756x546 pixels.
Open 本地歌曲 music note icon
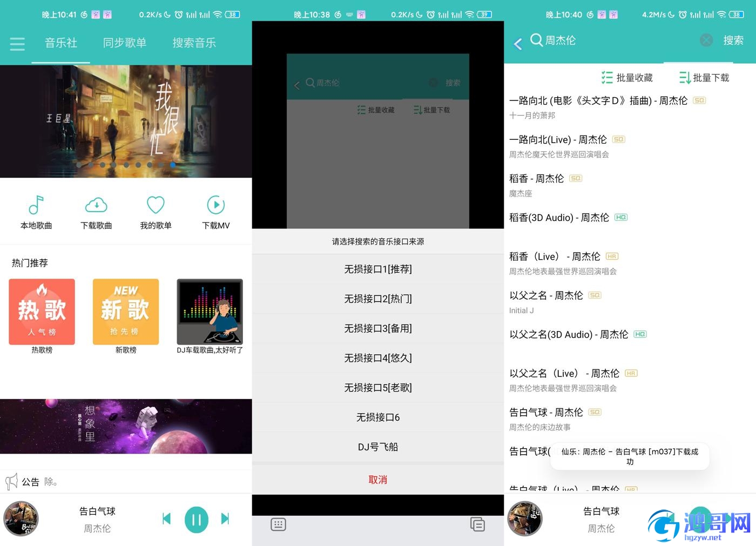[x=36, y=205]
